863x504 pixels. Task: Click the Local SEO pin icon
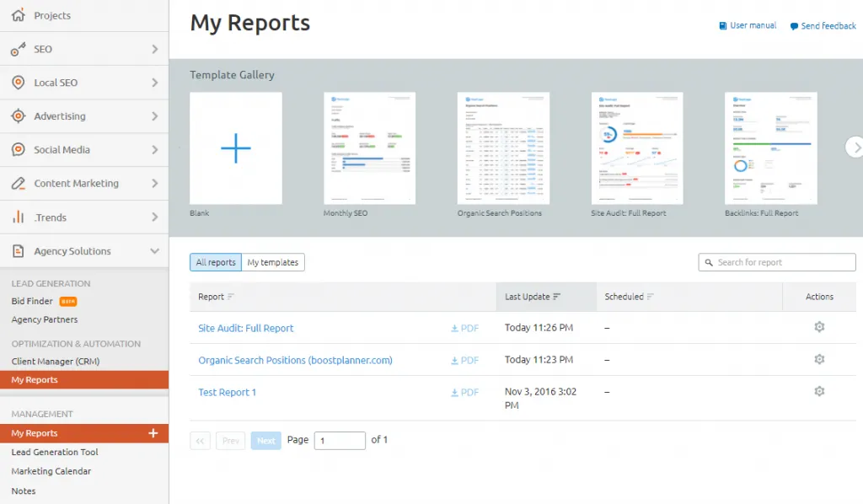[19, 83]
